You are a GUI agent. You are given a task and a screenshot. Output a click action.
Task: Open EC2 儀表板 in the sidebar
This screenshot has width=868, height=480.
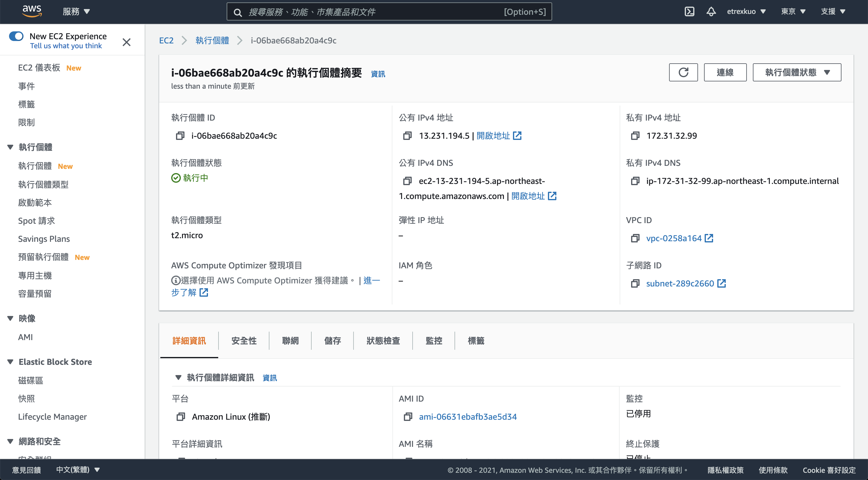point(39,68)
